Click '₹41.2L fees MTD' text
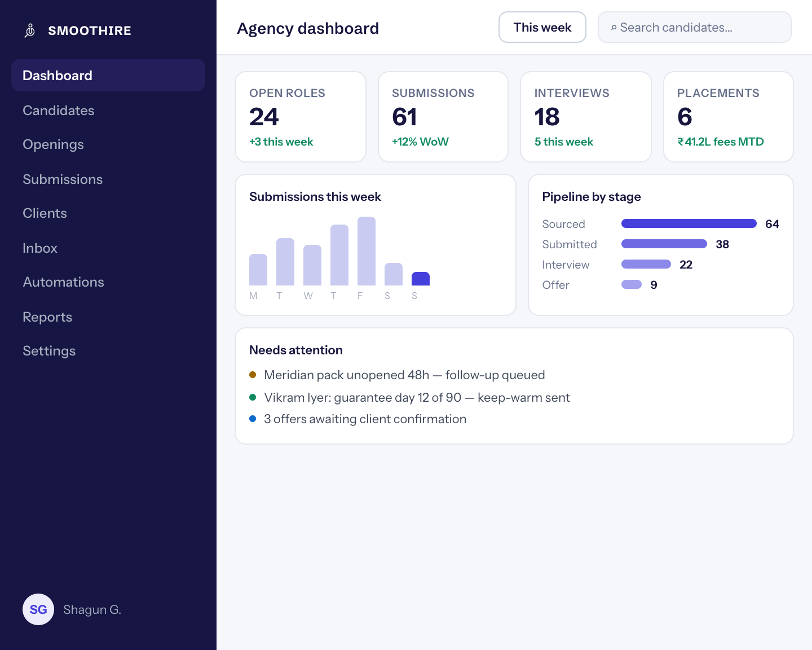The height and width of the screenshot is (650, 812). pyautogui.click(x=721, y=142)
